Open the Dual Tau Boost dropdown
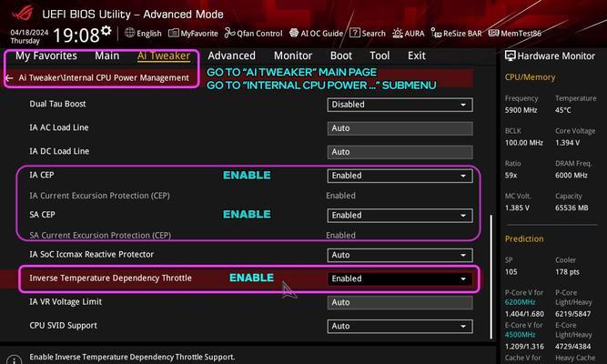 [x=400, y=105]
